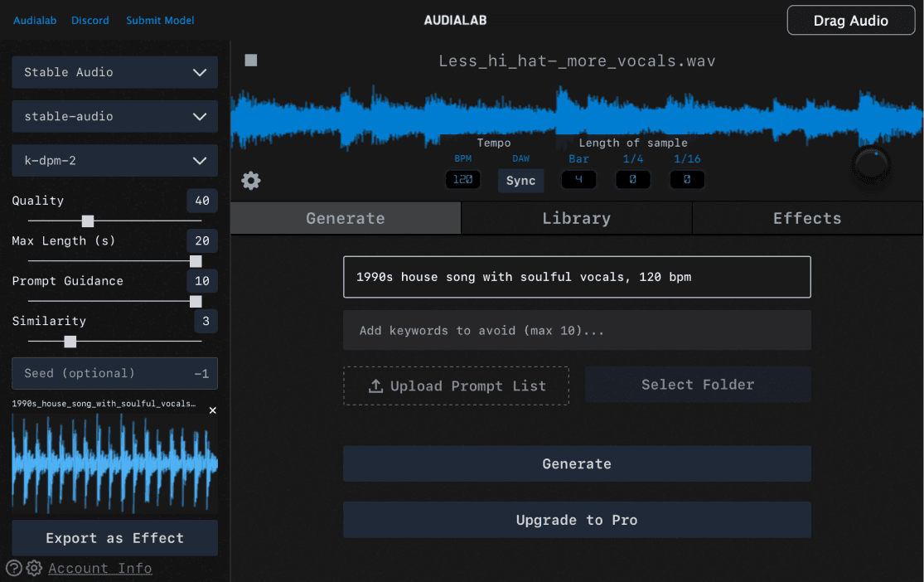Viewport: 924px width, 582px height.
Task: Click the Drag Audio button
Action: [850, 21]
